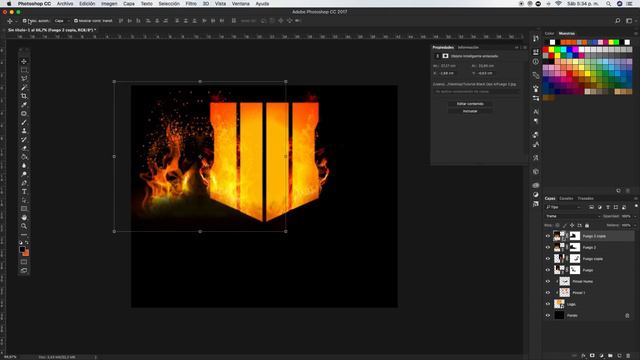Open the Tipo layer filter dropdown
The image size is (640, 360).
[x=563, y=207]
